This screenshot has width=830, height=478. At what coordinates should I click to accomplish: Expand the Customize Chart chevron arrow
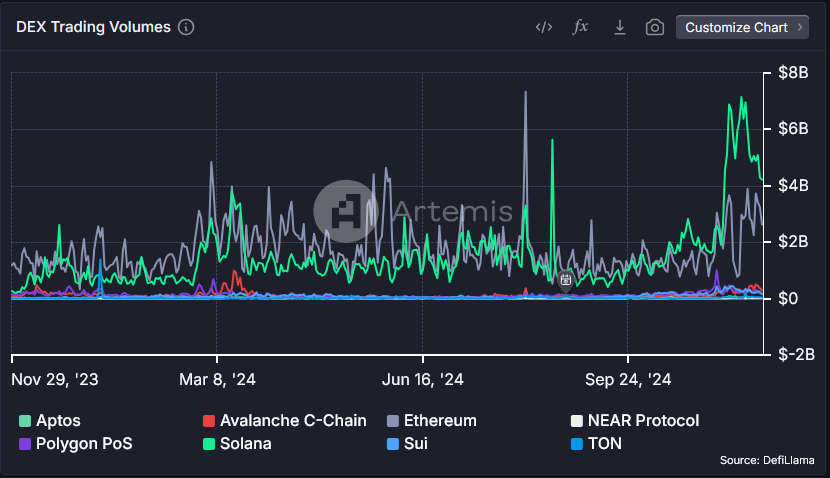(x=800, y=27)
